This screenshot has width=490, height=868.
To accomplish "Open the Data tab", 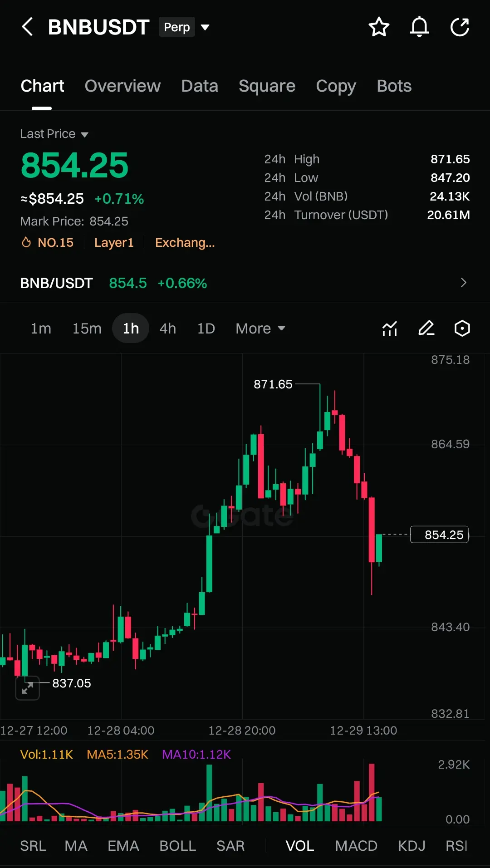I will tap(200, 86).
